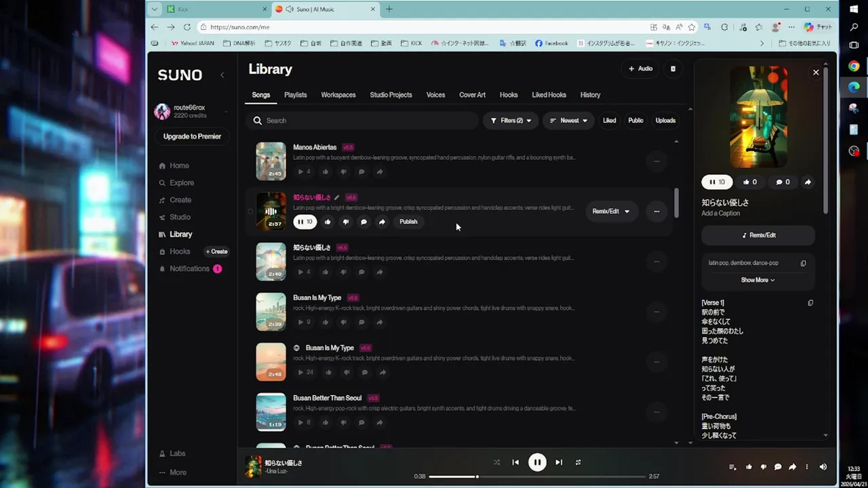868x488 pixels.
Task: Open Remix/Edit dropdown in song row
Action: point(610,211)
